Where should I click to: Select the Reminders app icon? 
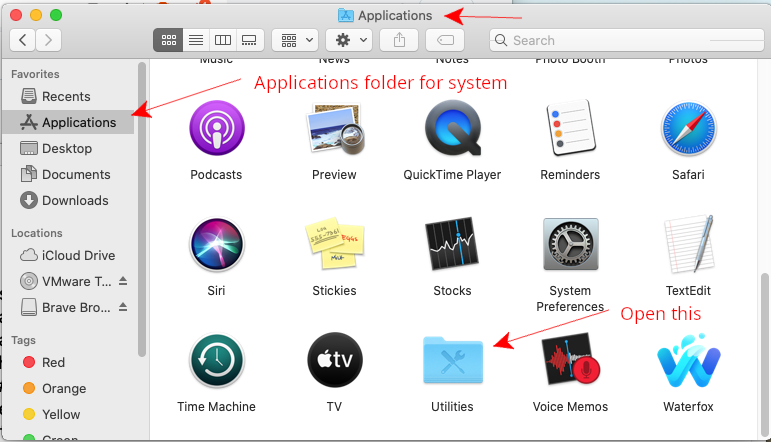(570, 127)
